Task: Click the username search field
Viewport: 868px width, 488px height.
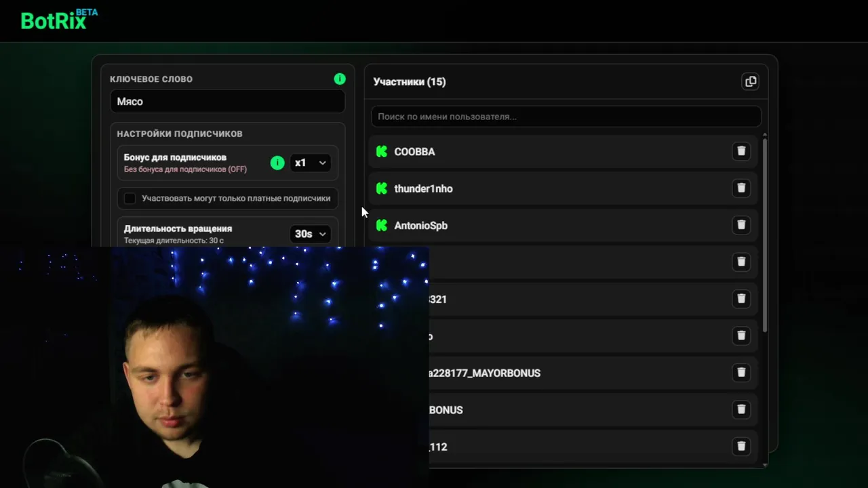Action: tap(566, 117)
